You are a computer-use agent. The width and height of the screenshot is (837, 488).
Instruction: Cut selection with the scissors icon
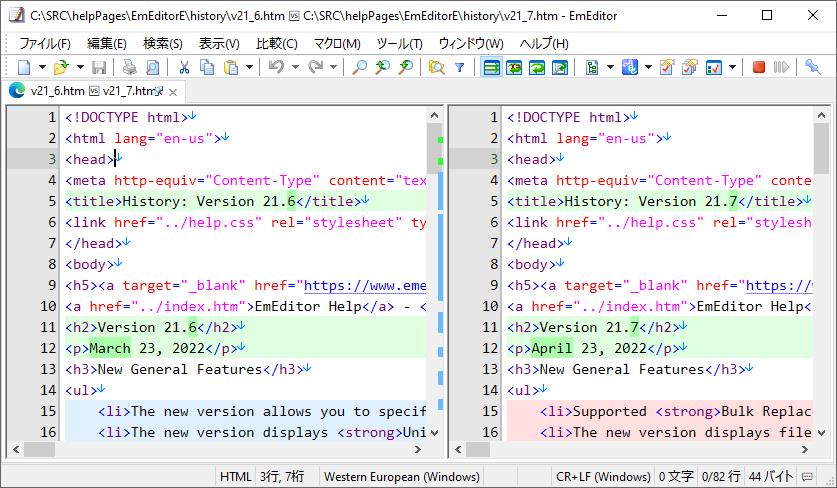(184, 67)
